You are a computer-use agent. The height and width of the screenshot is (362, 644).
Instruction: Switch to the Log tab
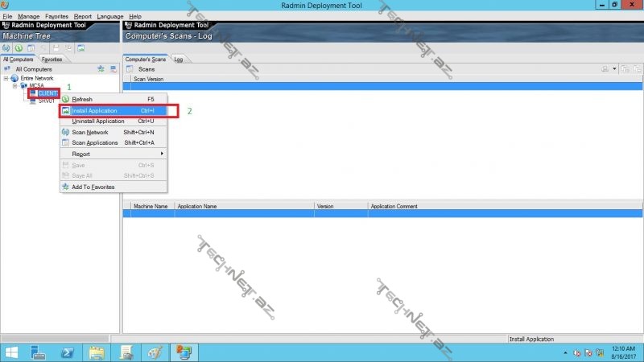[178, 60]
